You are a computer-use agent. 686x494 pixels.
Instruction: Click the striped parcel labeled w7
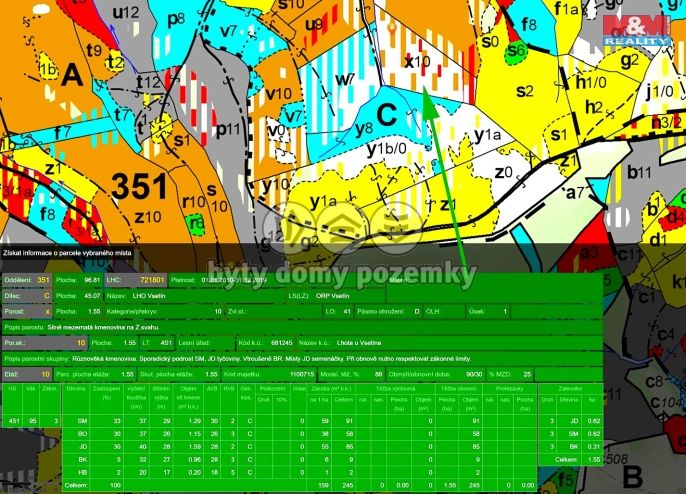click(345, 79)
